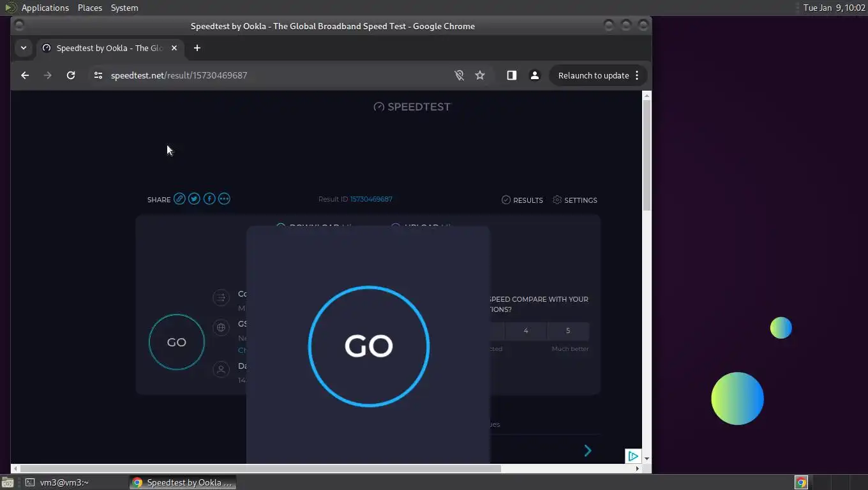Click the date and time clock
The height and width of the screenshot is (490, 868).
(834, 8)
